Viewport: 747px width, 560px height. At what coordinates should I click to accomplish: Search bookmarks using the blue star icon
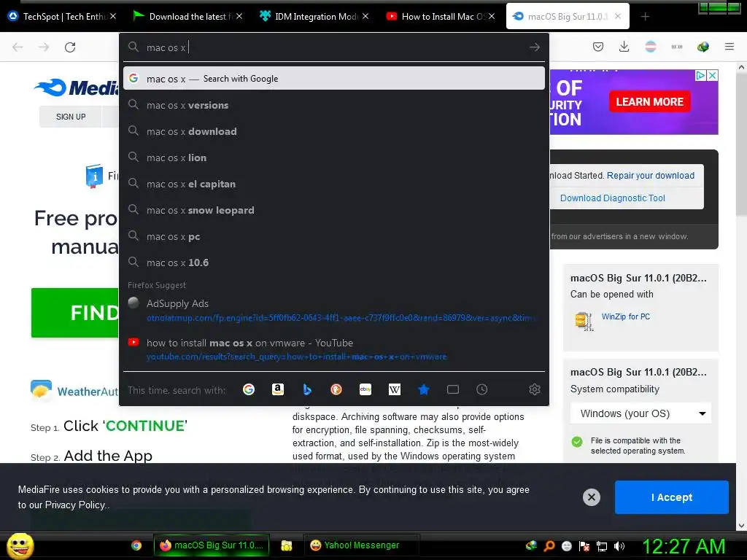click(424, 389)
